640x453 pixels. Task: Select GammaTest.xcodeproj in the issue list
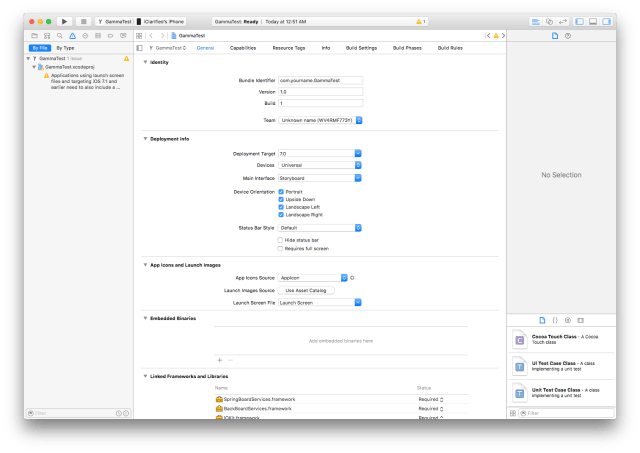pos(67,67)
